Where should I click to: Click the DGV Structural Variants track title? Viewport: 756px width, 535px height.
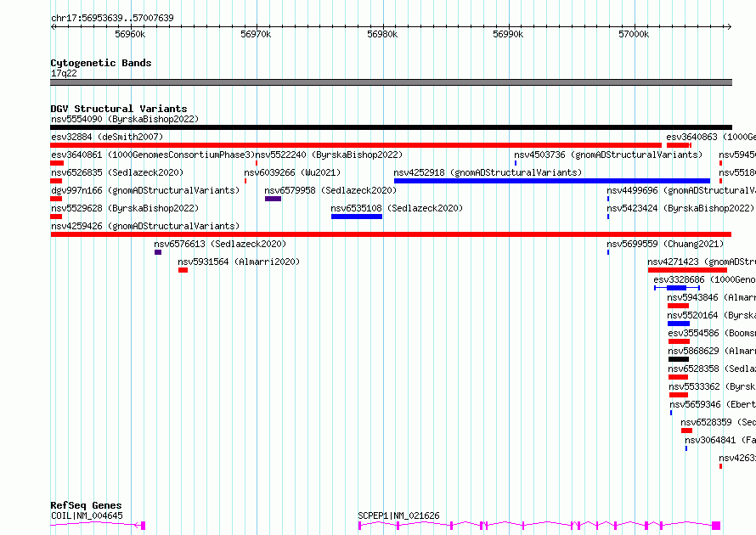[119, 109]
